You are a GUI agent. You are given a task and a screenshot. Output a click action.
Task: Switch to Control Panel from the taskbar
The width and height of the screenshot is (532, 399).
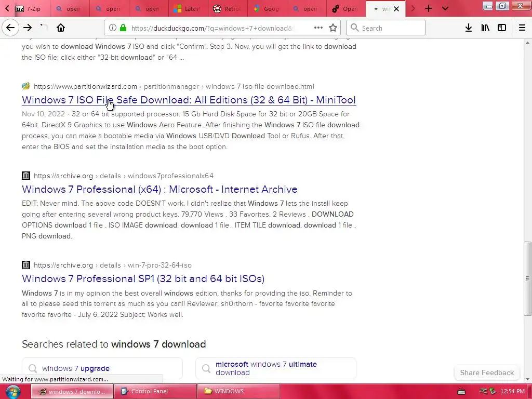[155, 391]
